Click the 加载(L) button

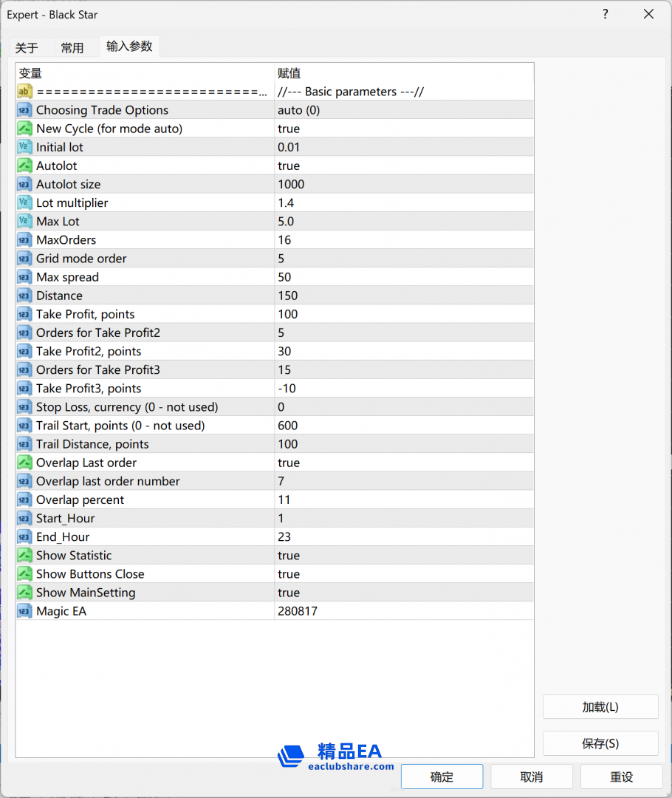tap(600, 707)
